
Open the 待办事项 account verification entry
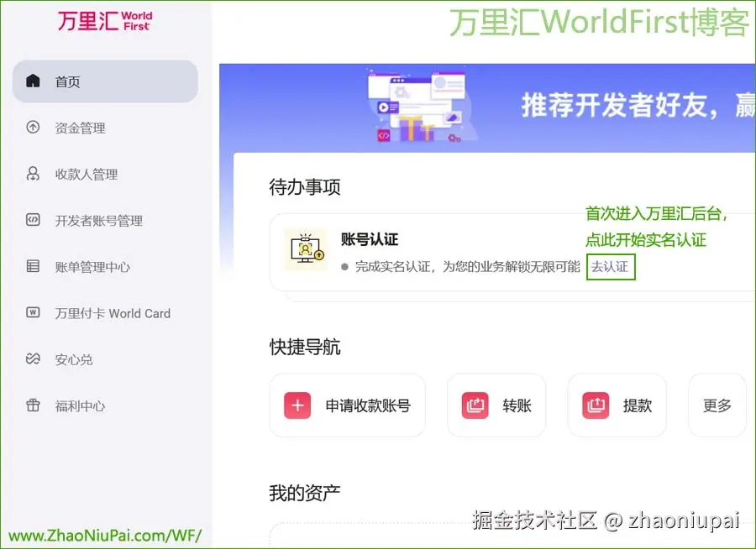(370, 239)
